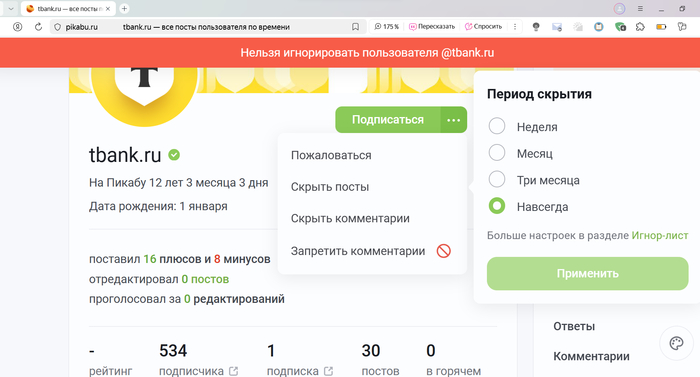The image size is (700, 377).
Task: Click the tbank.ru username heading
Action: pyautogui.click(x=125, y=155)
